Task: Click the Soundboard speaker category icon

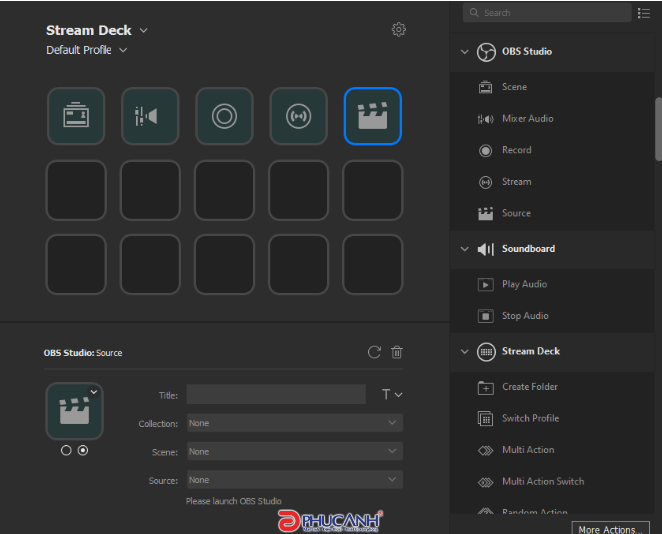Action: coord(486,249)
